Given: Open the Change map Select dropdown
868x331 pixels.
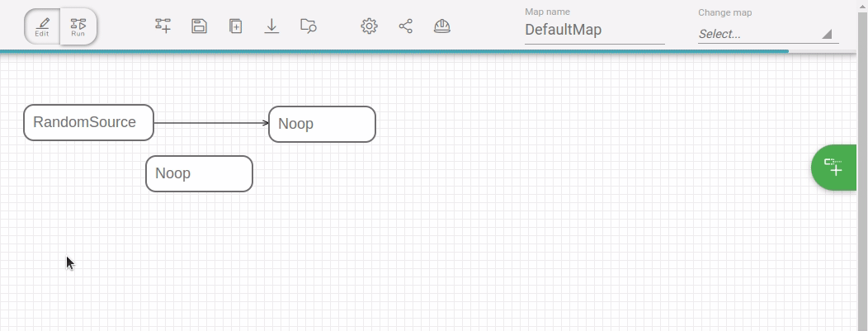Looking at the screenshot, I should tap(768, 34).
